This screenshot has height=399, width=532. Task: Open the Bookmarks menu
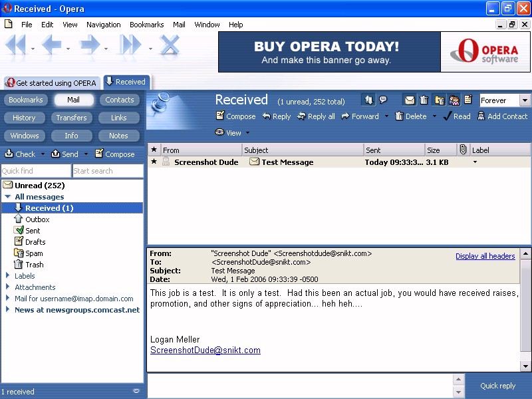point(146,25)
